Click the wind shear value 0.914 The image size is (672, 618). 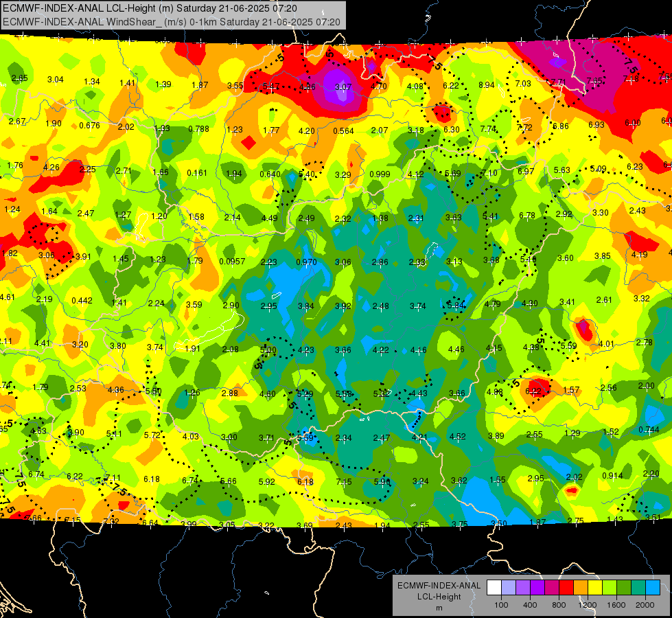[612, 475]
